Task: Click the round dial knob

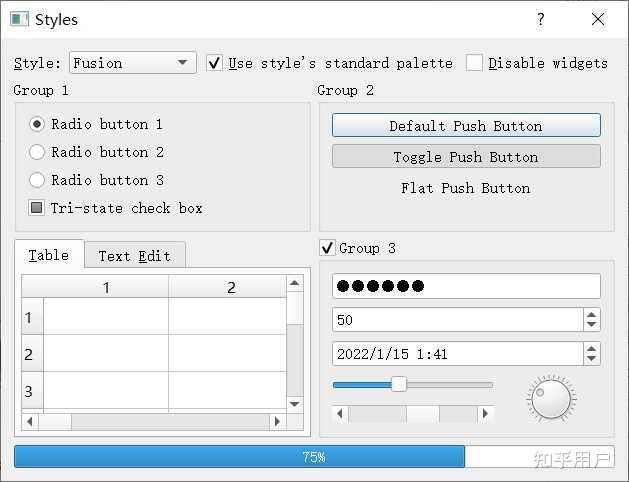Action: [x=551, y=400]
